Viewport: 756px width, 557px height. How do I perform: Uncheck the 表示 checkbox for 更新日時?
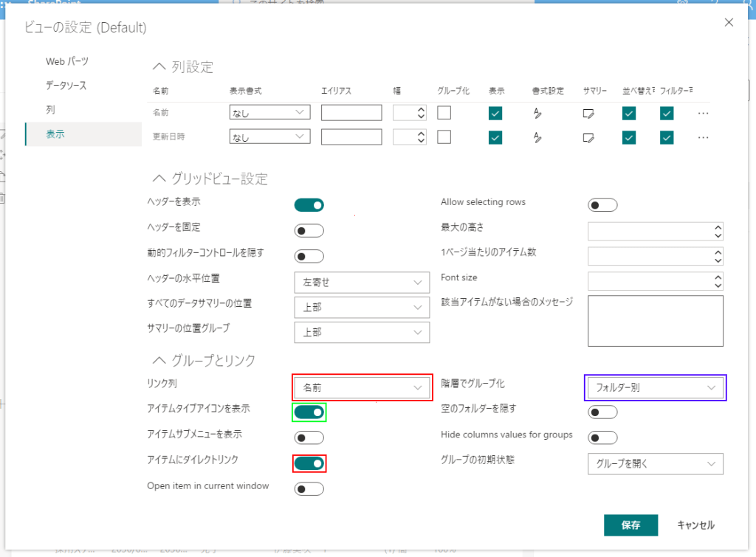[x=495, y=137]
